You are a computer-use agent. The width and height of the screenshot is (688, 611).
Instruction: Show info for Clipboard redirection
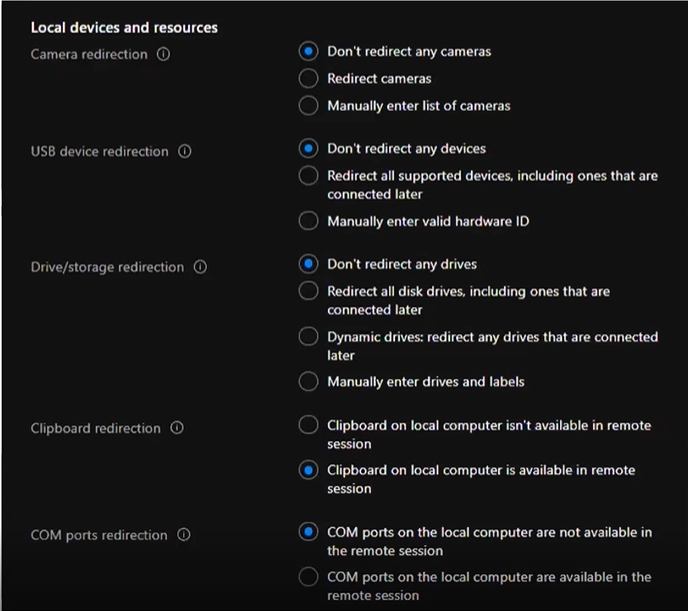click(177, 429)
